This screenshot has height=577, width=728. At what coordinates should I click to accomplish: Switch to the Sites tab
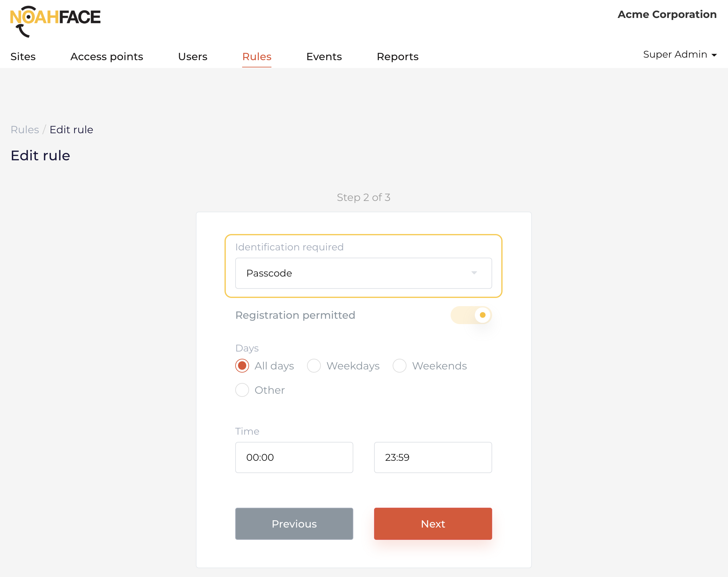[x=23, y=56]
